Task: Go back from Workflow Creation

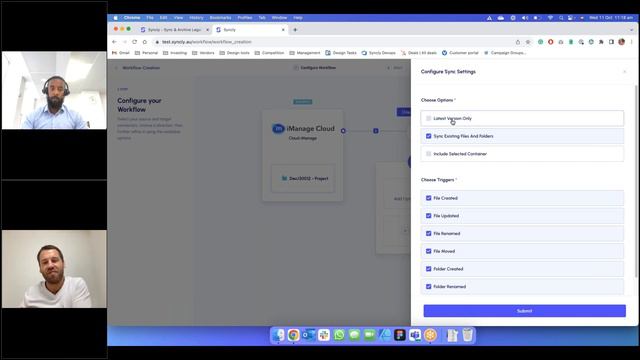Action: 116,68
